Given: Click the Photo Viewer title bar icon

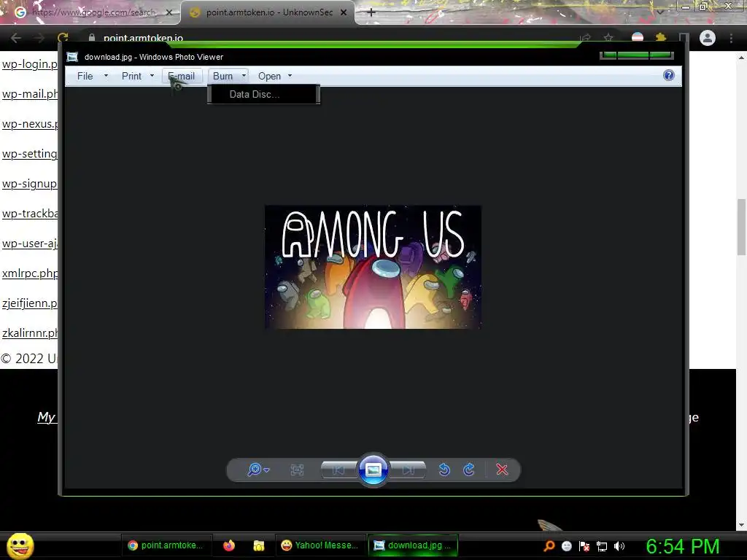Looking at the screenshot, I should coord(72,57).
